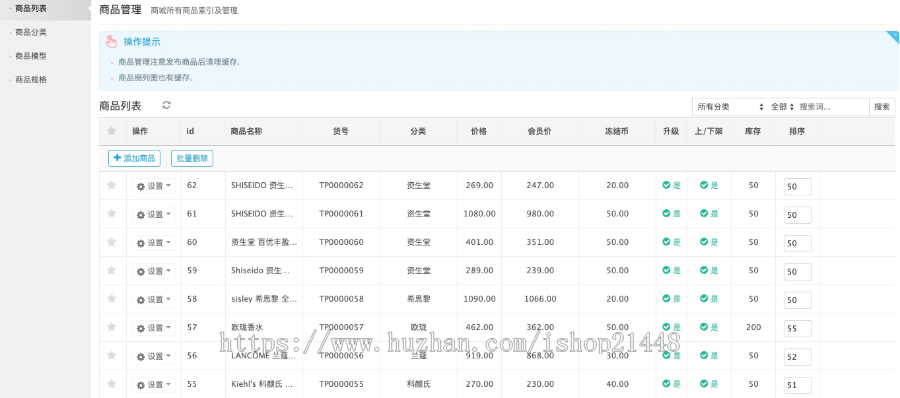Click the 希思黎 category cell
The width and height of the screenshot is (900, 398).
tap(418, 299)
